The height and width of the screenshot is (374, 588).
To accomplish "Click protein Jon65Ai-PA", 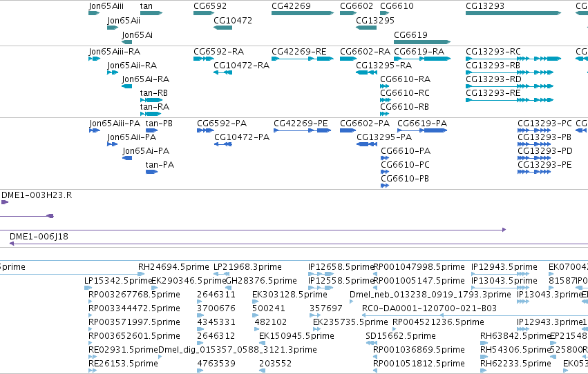I will (127, 158).
